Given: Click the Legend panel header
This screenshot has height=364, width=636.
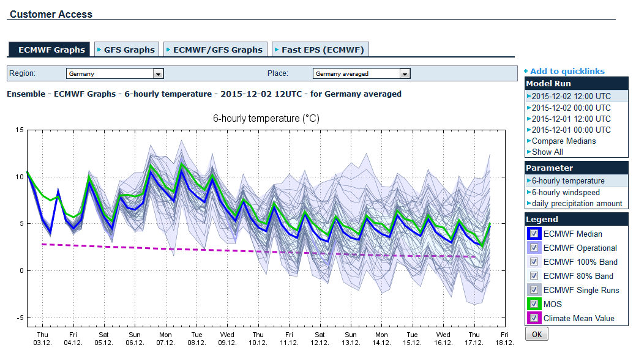Looking at the screenshot, I should (577, 219).
